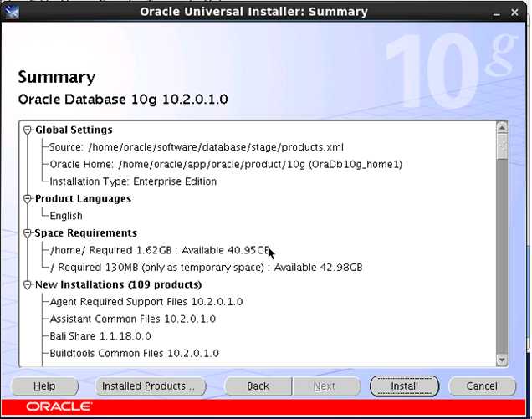This screenshot has width=532, height=419.
Task: Select the Oracle Home path row
Action: 226,165
